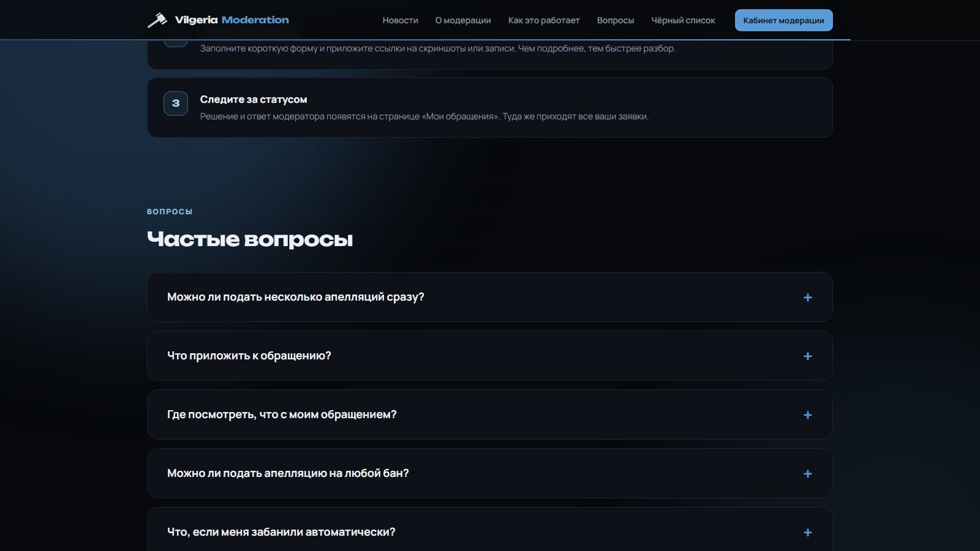This screenshot has width=980, height=551.
Task: Open the Новости menu item
Action: click(400, 20)
